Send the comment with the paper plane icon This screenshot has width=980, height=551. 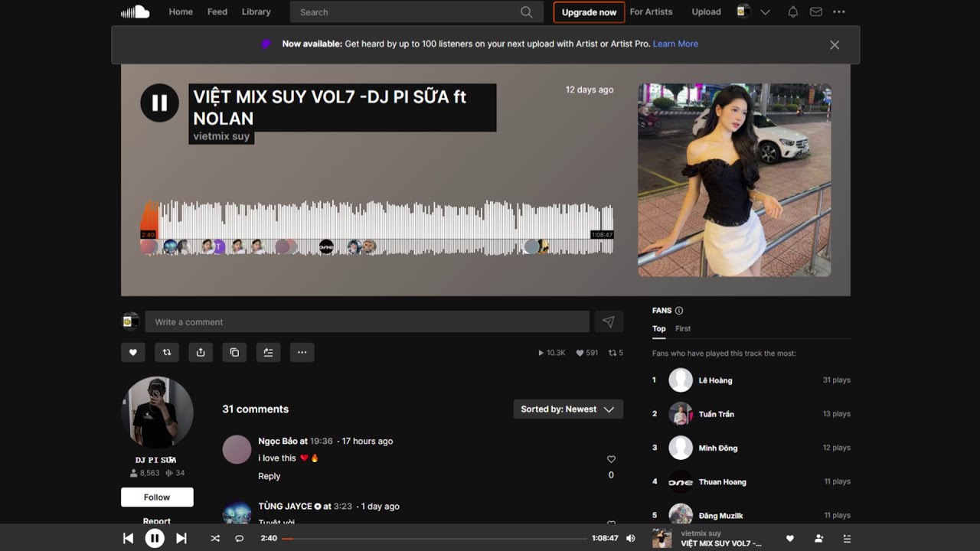(609, 322)
